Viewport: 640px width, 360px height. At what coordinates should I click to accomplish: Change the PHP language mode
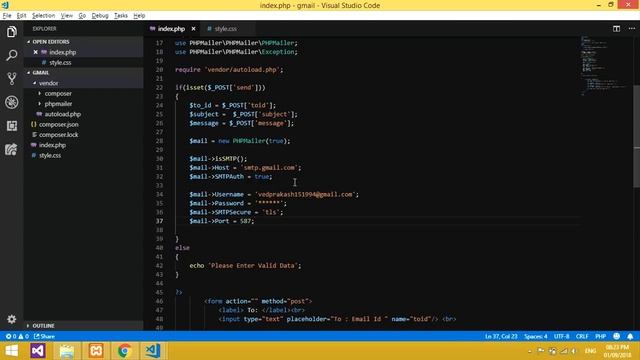[x=600, y=336]
